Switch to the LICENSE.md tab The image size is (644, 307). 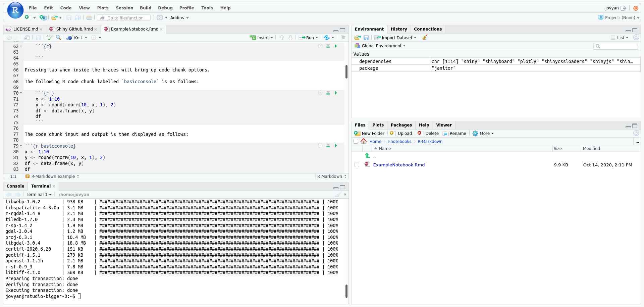click(25, 29)
